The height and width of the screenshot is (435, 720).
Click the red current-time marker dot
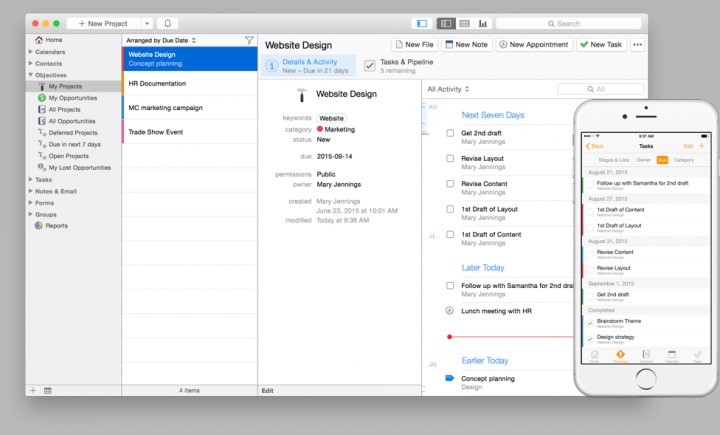point(450,337)
